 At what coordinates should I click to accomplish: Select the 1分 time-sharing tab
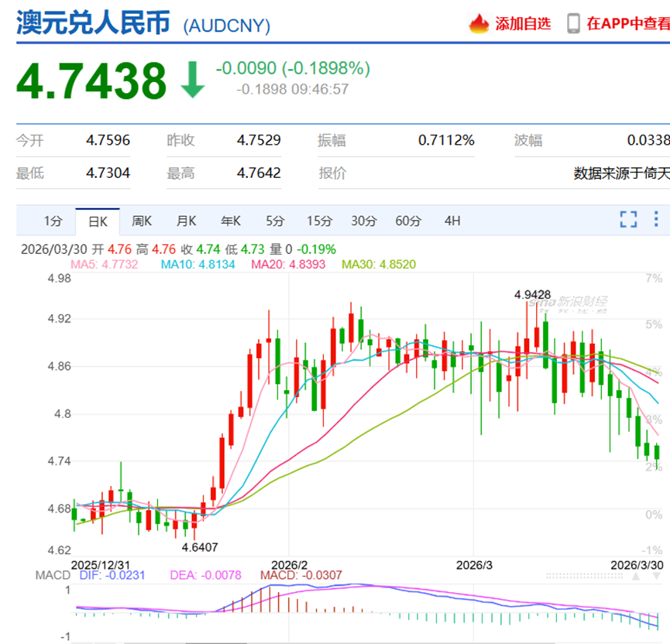coord(53,221)
